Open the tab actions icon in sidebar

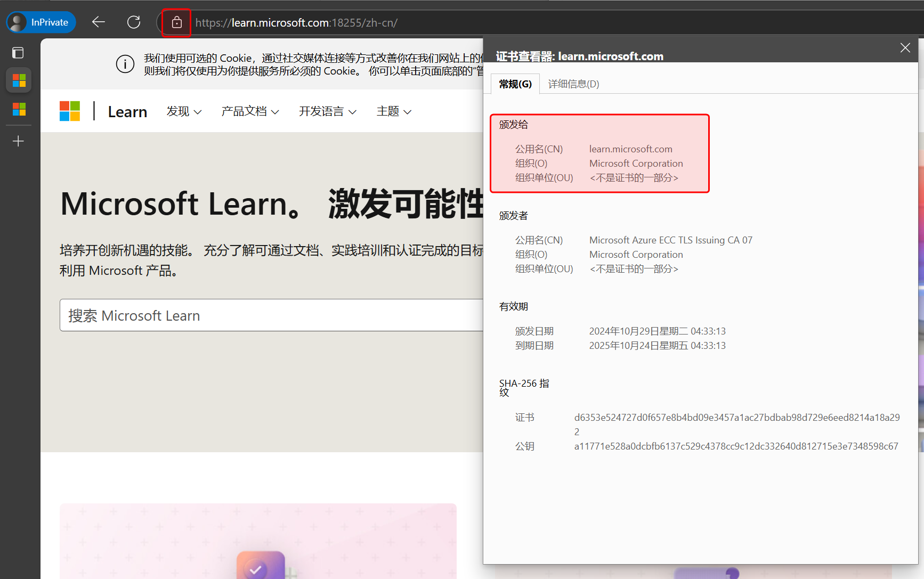(18, 53)
